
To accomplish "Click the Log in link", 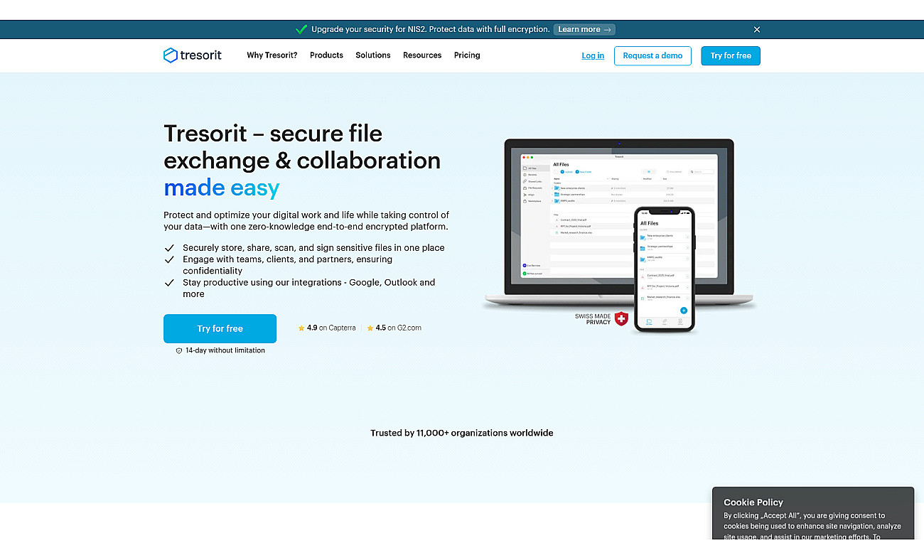I will click(593, 55).
